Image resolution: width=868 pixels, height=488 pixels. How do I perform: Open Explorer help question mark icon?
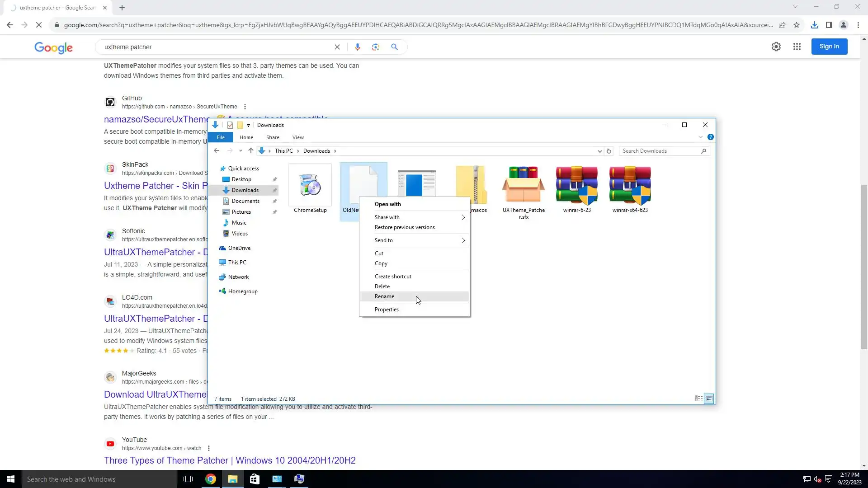click(710, 137)
